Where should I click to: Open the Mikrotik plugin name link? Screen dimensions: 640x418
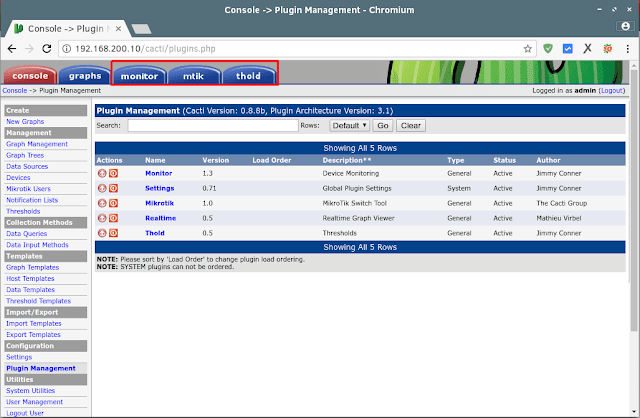160,203
